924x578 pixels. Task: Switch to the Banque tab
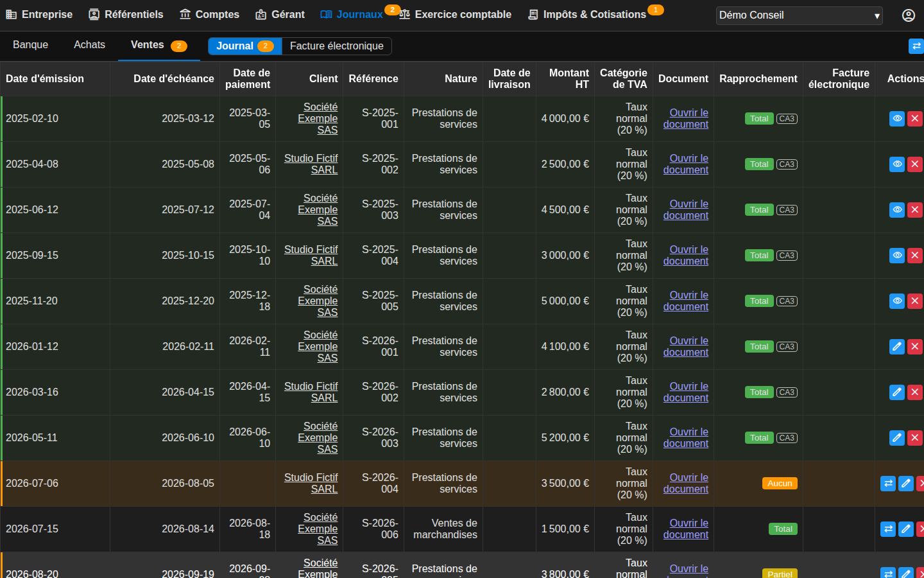click(30, 45)
